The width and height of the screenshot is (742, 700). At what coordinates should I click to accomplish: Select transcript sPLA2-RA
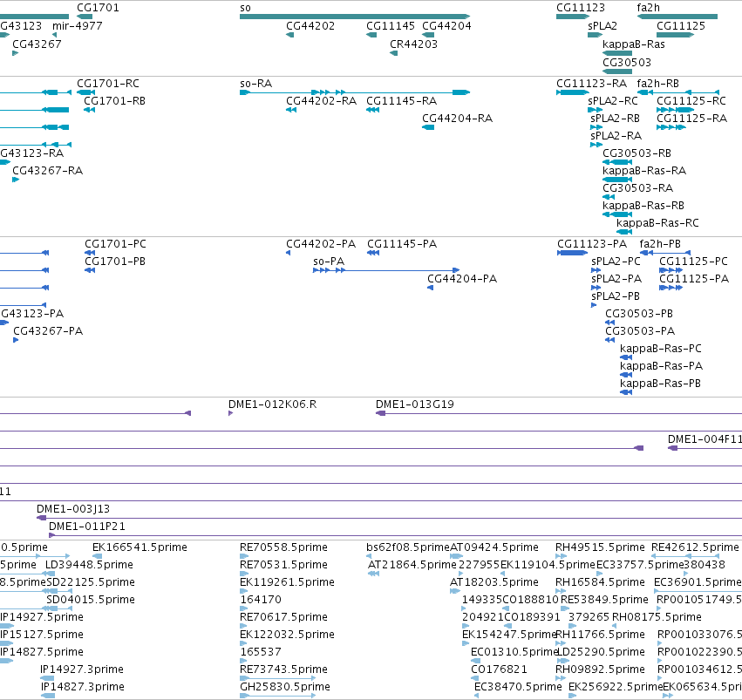click(x=616, y=136)
